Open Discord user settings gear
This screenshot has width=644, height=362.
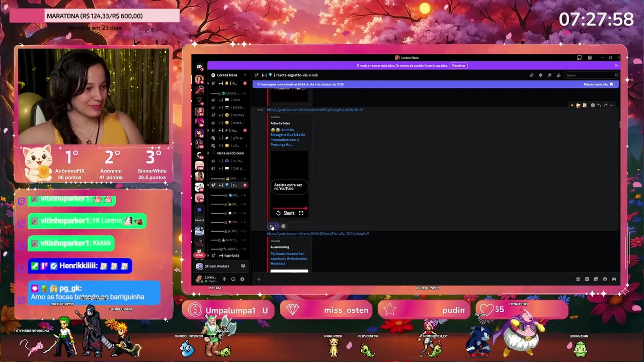242,279
